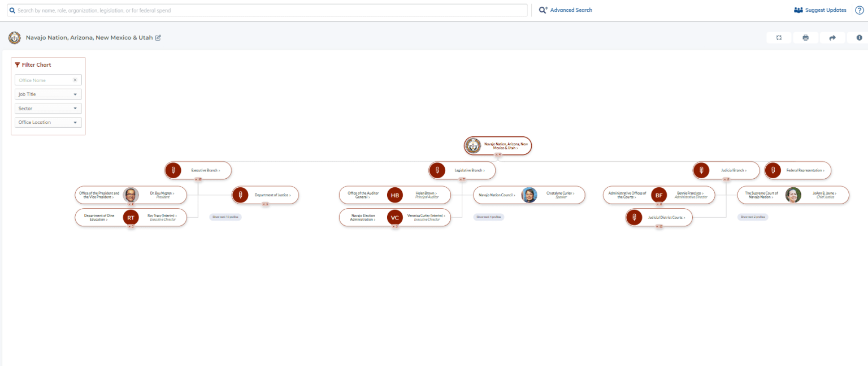Click the Department of Justice feather icon
This screenshot has height=366, width=868.
[x=240, y=195]
